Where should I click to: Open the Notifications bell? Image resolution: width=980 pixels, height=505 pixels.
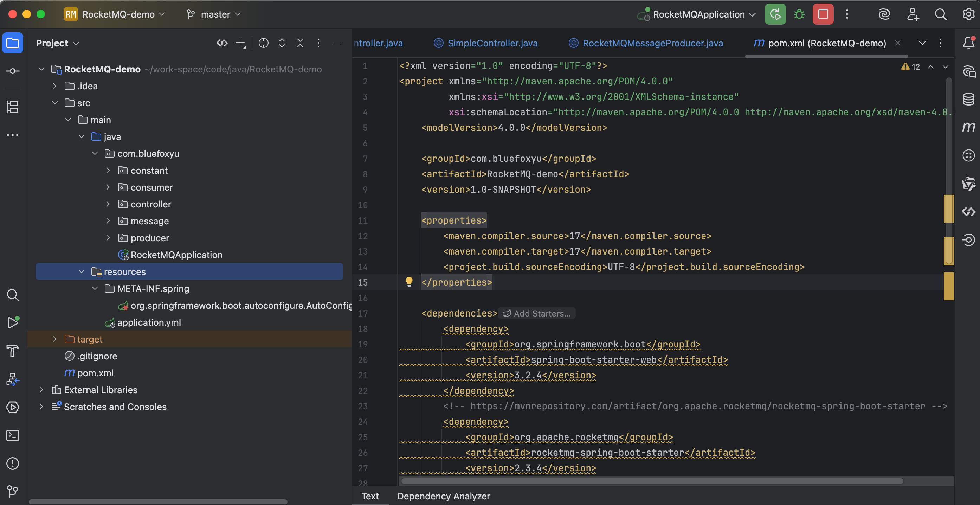[x=968, y=43]
